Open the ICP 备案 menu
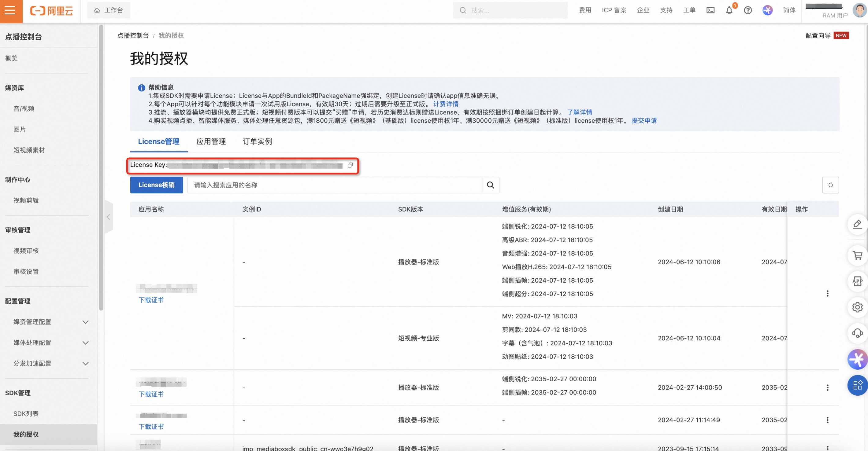The width and height of the screenshot is (868, 451). click(x=614, y=10)
